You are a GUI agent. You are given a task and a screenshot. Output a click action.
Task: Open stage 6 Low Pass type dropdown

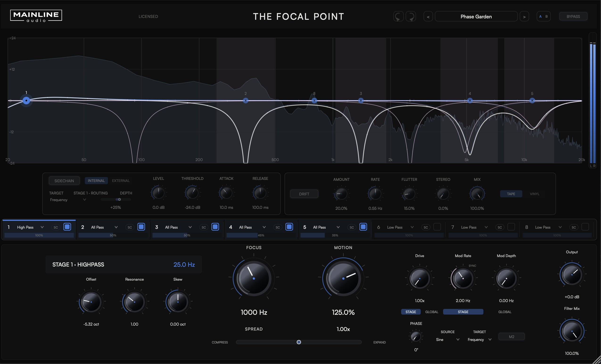(x=400, y=227)
